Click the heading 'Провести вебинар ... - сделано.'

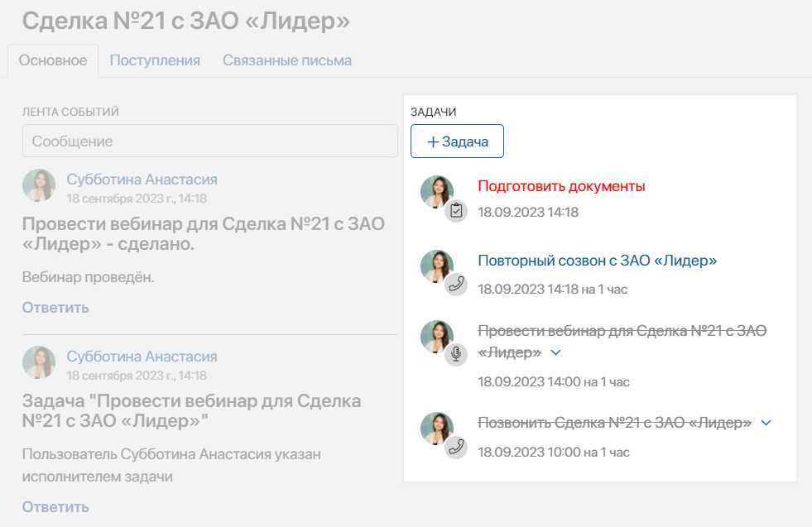204,233
